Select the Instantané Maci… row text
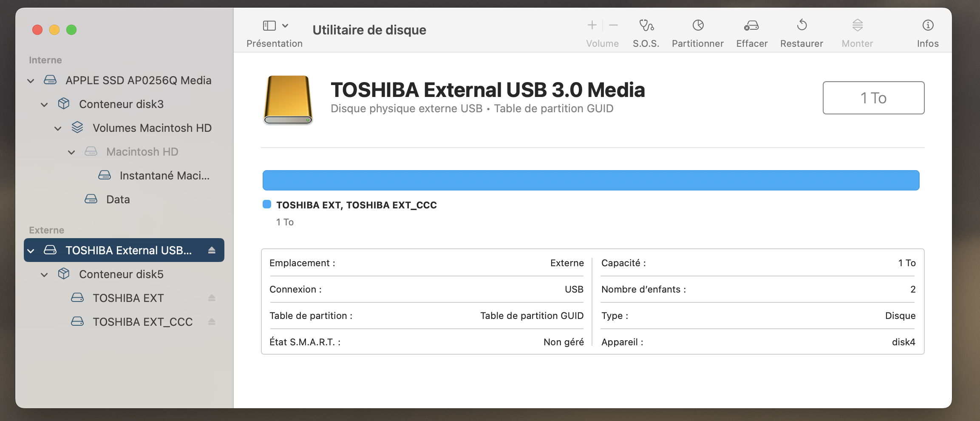 click(x=164, y=176)
